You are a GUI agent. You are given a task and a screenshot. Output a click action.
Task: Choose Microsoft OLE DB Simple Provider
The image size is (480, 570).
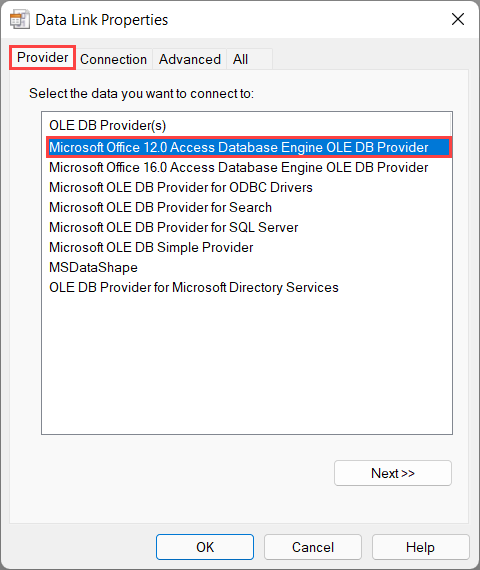tap(151, 248)
